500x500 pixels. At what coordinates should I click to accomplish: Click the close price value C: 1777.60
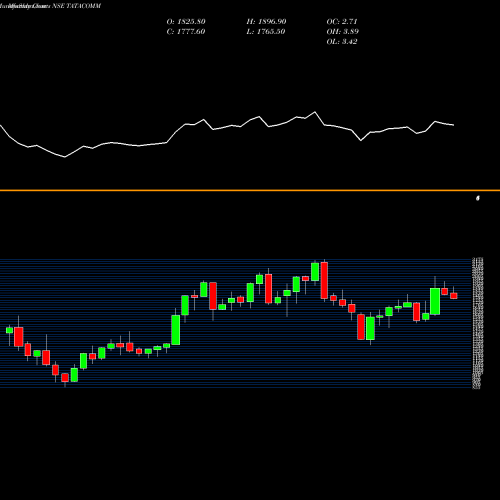[x=186, y=32]
